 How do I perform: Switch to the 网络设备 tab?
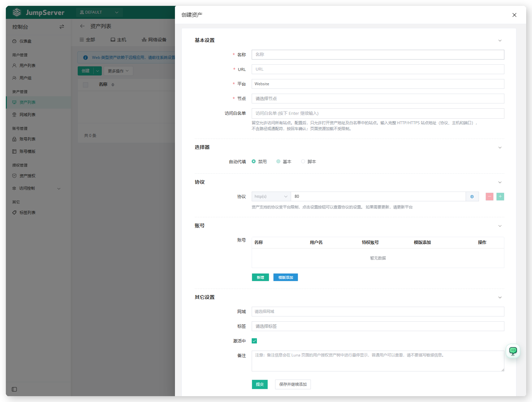click(154, 40)
